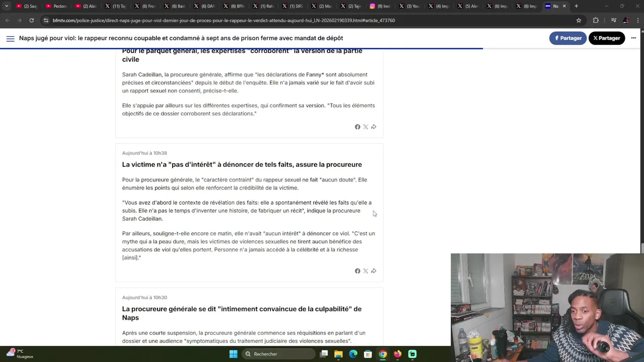The height and width of the screenshot is (362, 644).
Task: Click article title 'Naps jugé pour viol' header
Action: click(x=181, y=38)
